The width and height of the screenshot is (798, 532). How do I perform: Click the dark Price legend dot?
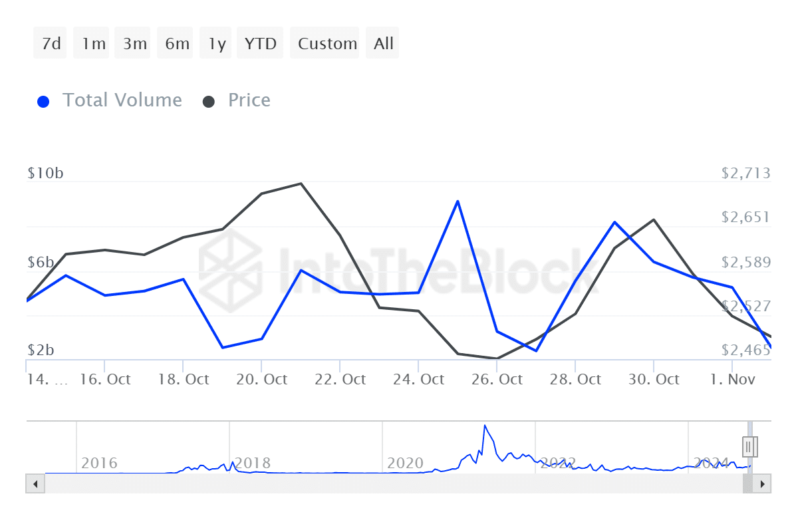(209, 102)
